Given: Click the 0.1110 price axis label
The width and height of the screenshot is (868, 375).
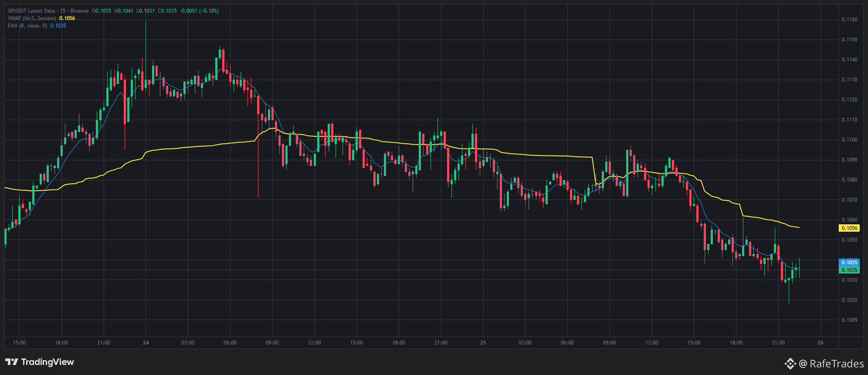Looking at the screenshot, I should 849,120.
